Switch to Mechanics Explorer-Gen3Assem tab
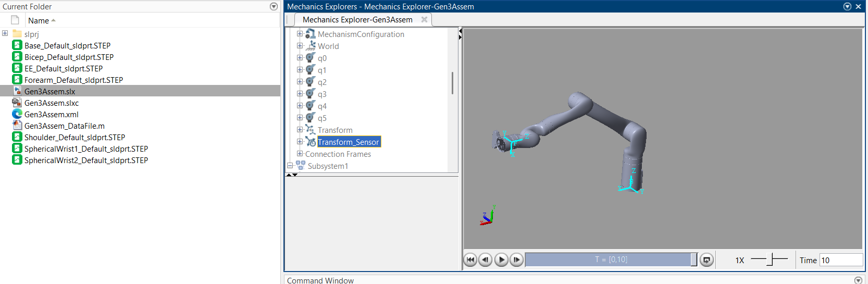The height and width of the screenshot is (284, 868). tap(357, 20)
